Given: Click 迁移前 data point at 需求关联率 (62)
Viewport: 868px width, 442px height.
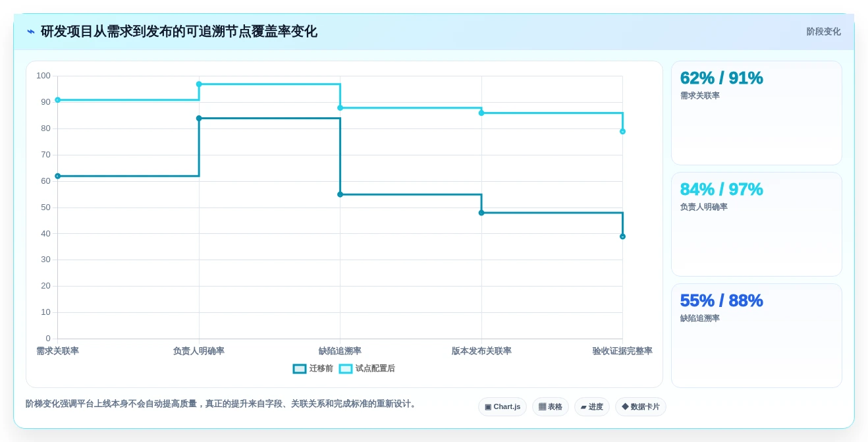Looking at the screenshot, I should (x=58, y=176).
